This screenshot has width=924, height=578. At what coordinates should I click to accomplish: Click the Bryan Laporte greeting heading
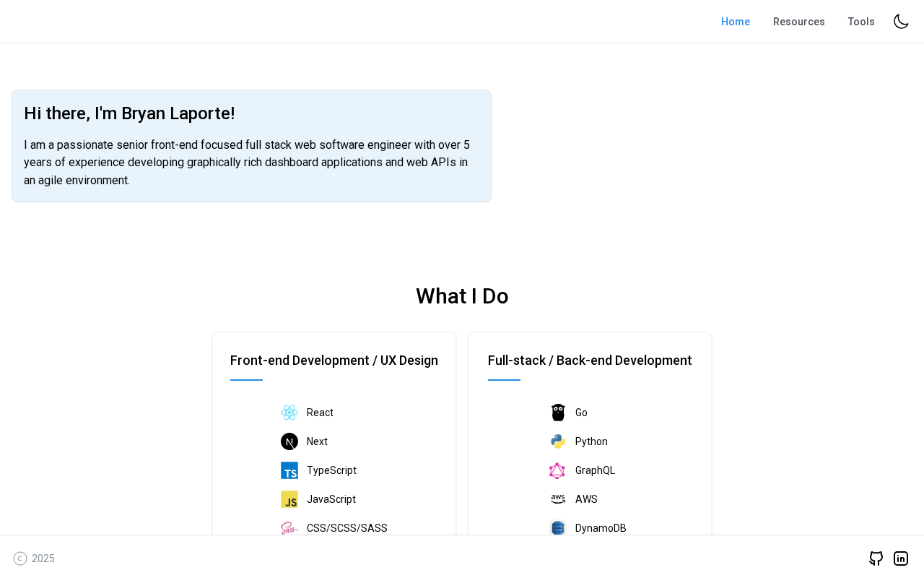129,113
